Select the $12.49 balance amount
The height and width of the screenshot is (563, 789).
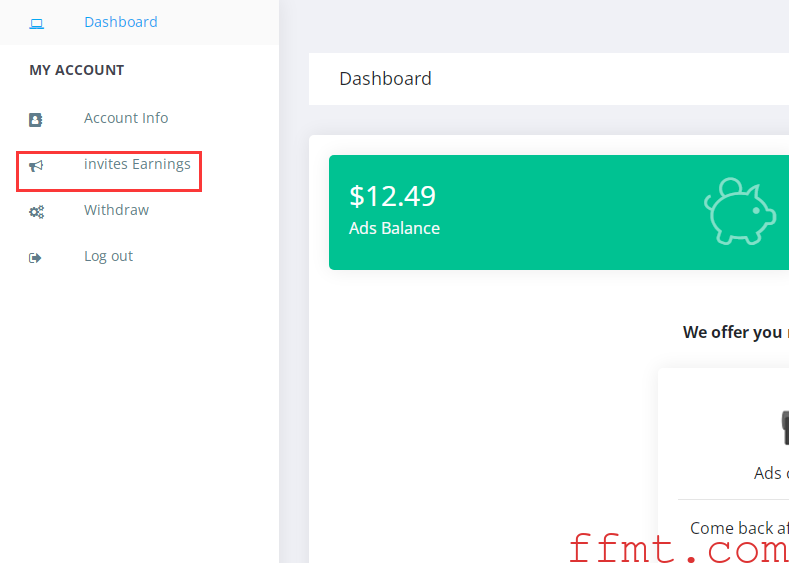[x=392, y=196]
